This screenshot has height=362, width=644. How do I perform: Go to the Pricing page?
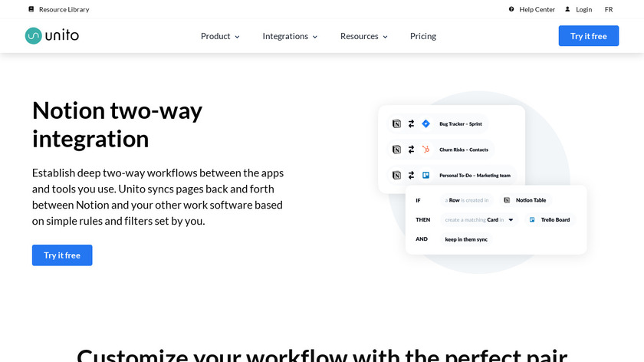click(423, 36)
